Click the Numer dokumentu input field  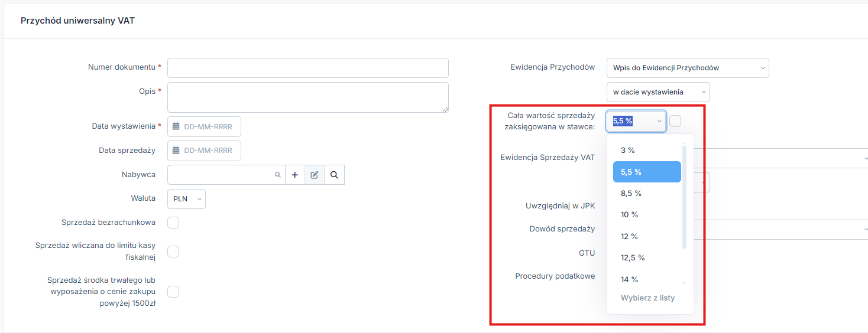pyautogui.click(x=308, y=68)
